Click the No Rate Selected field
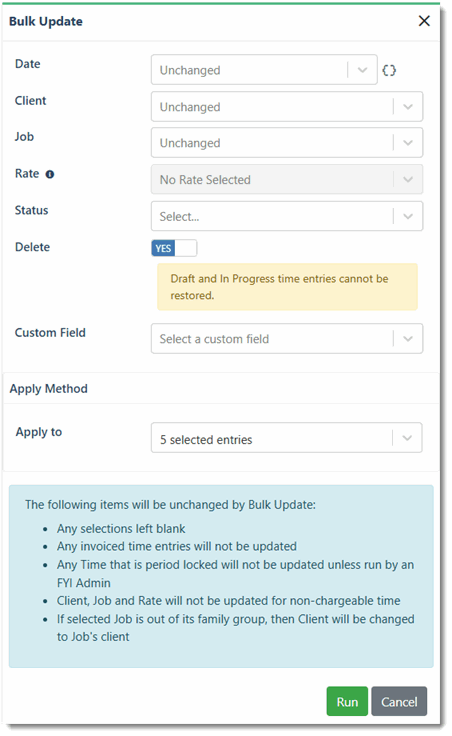452x736 pixels. click(287, 179)
